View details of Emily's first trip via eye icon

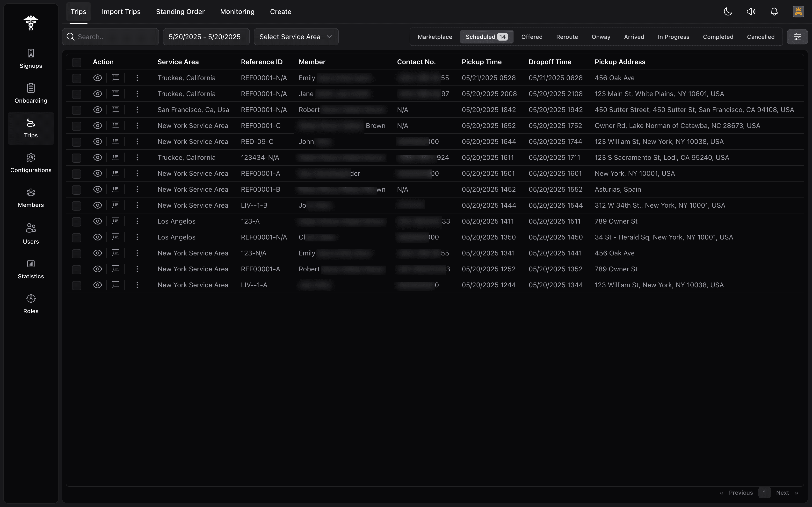(x=97, y=78)
